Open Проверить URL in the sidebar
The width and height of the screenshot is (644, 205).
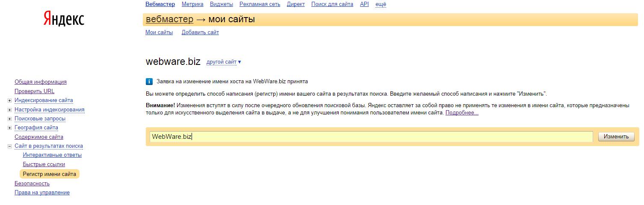[x=35, y=91]
